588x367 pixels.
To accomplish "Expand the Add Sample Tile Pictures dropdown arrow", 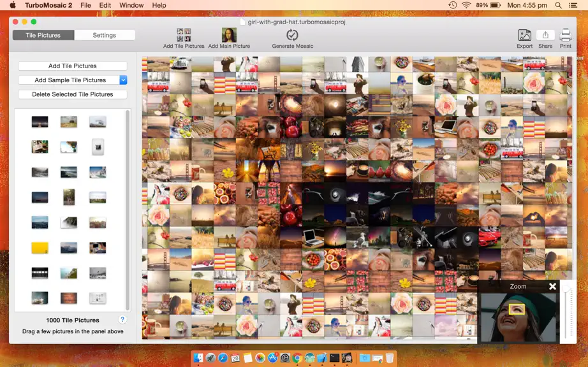I will 123,80.
